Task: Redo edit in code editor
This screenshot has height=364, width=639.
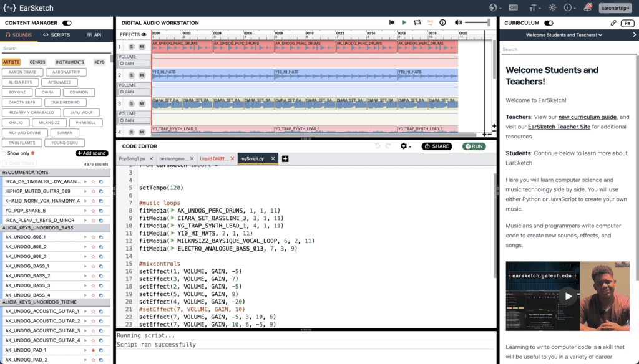Action: tap(388, 146)
